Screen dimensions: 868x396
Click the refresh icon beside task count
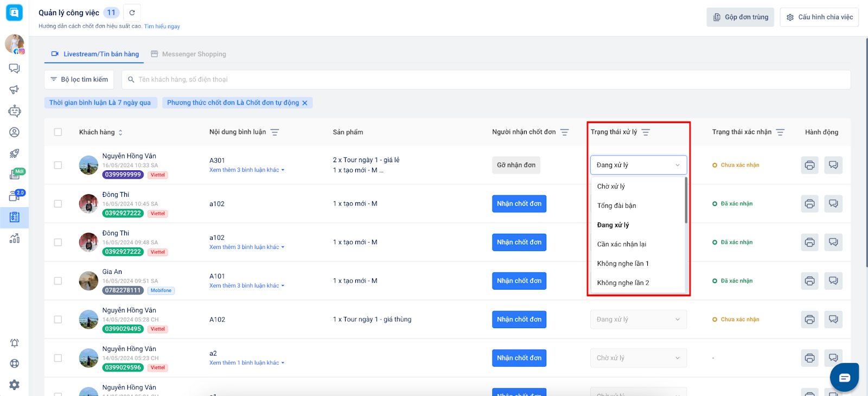[x=132, y=12]
